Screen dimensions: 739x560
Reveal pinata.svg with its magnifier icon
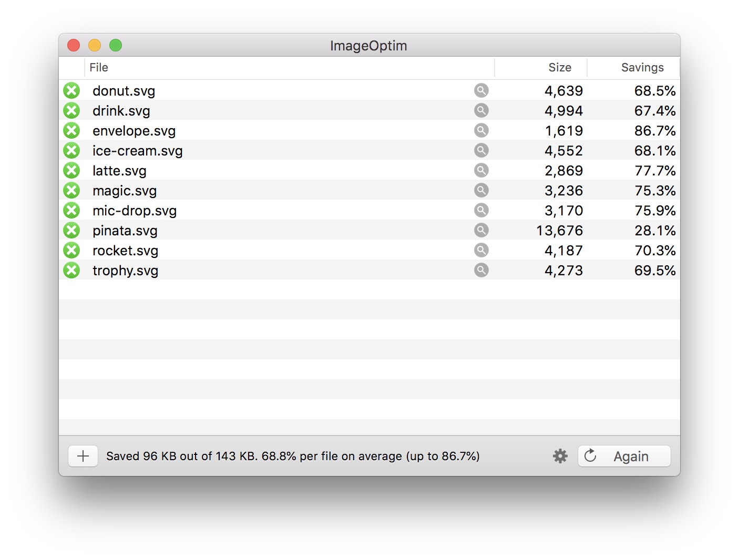click(481, 230)
